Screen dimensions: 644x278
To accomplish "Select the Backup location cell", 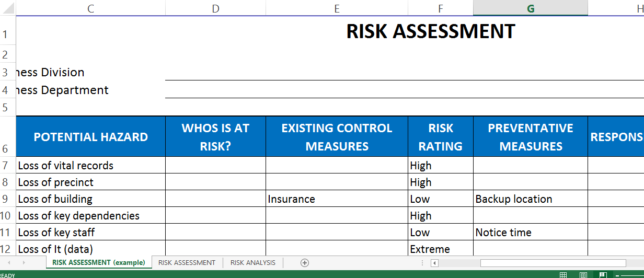I will click(x=530, y=199).
